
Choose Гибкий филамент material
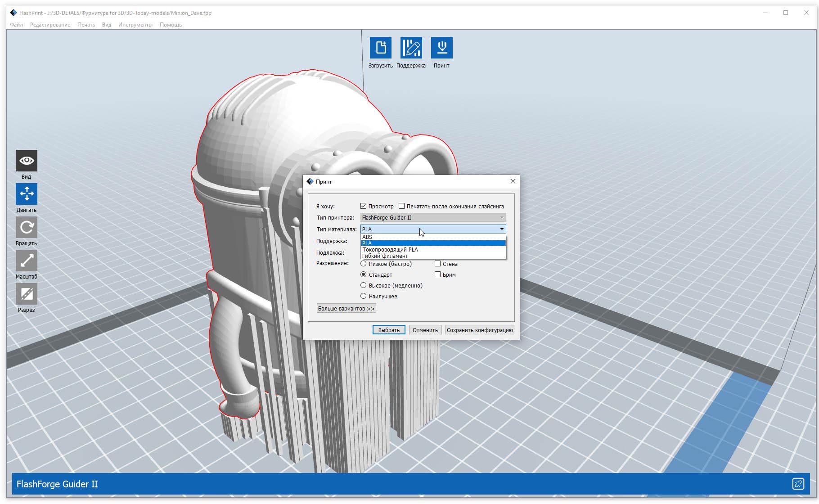tap(433, 256)
